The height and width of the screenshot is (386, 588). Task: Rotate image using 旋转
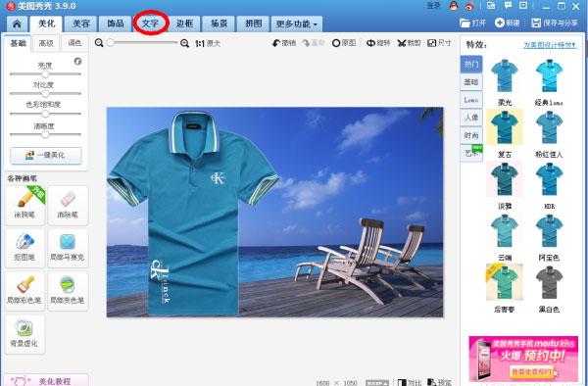point(378,43)
